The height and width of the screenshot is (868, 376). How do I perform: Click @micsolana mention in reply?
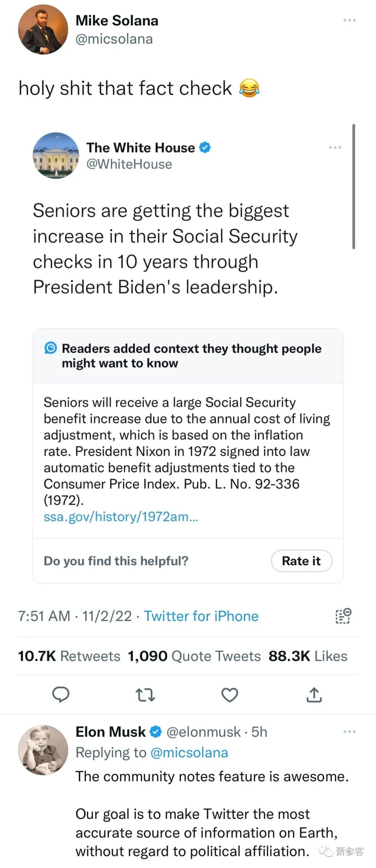pyautogui.click(x=189, y=753)
